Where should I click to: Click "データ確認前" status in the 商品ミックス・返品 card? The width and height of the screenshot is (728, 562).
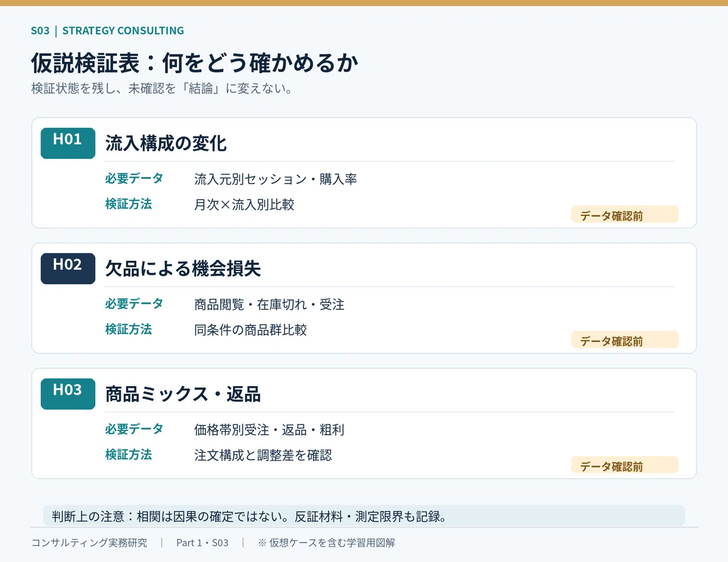click(x=624, y=466)
